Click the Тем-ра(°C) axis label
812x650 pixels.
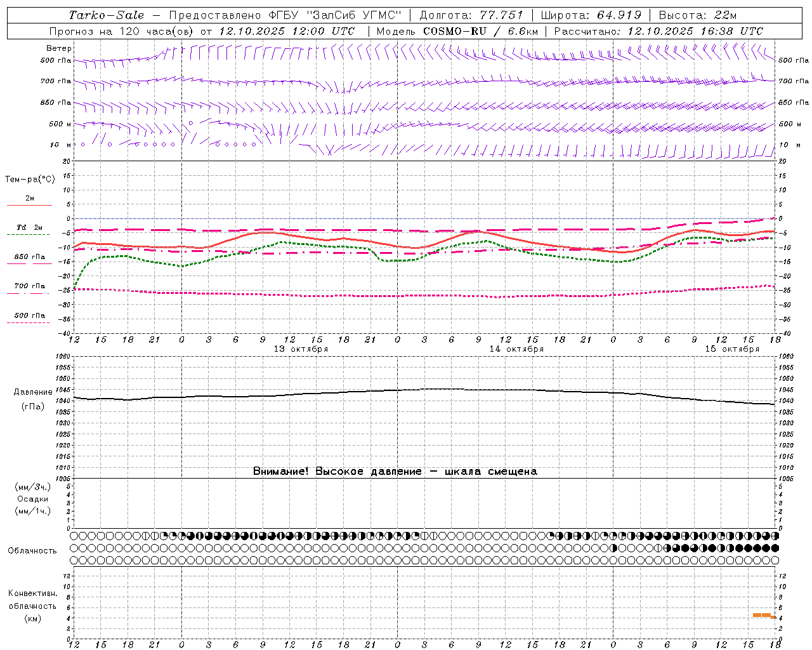coord(30,180)
